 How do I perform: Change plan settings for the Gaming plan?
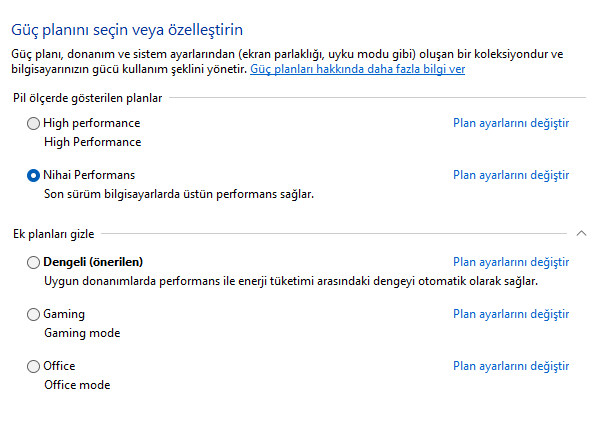(510, 314)
